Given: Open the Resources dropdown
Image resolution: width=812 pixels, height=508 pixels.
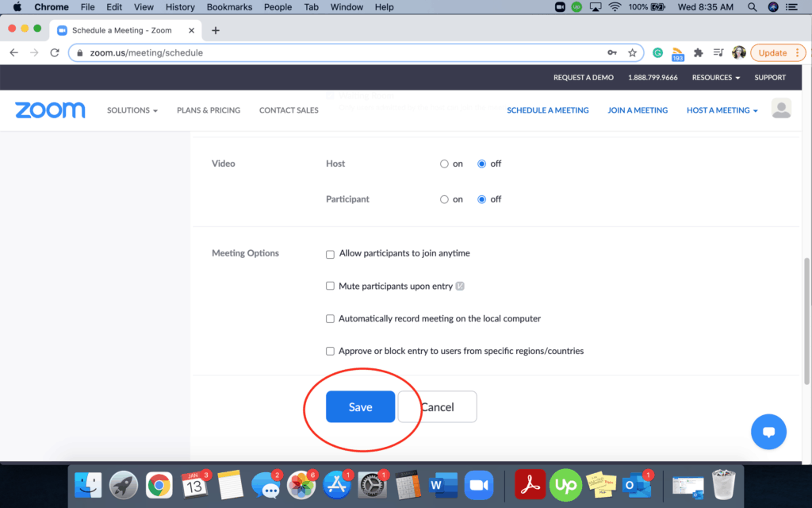Looking at the screenshot, I should 715,78.
